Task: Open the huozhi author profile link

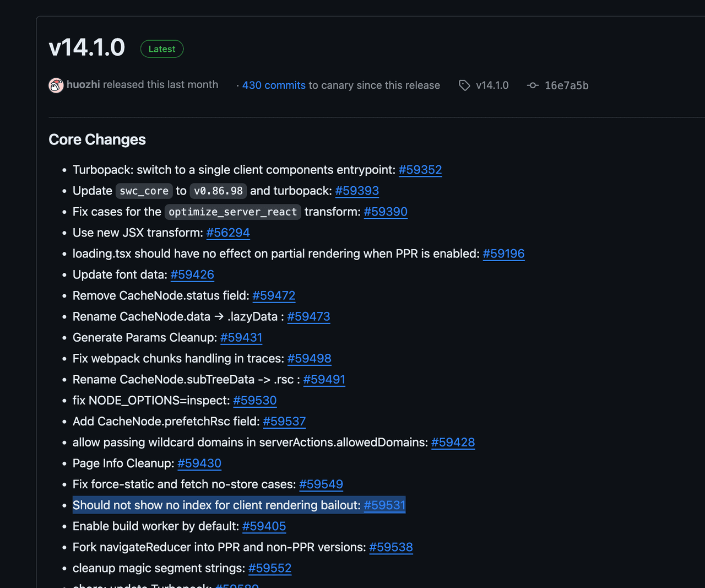Action: [x=83, y=85]
